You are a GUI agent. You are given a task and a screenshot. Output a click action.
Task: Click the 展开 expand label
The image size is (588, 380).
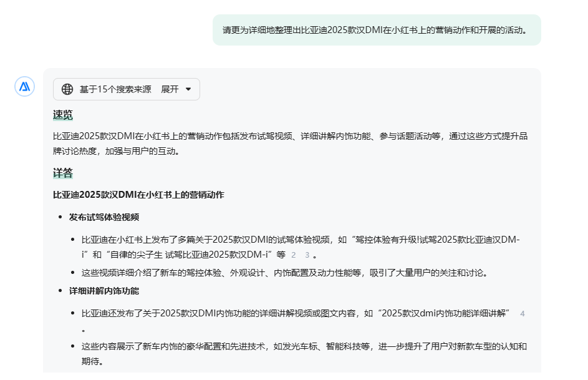[x=170, y=89]
